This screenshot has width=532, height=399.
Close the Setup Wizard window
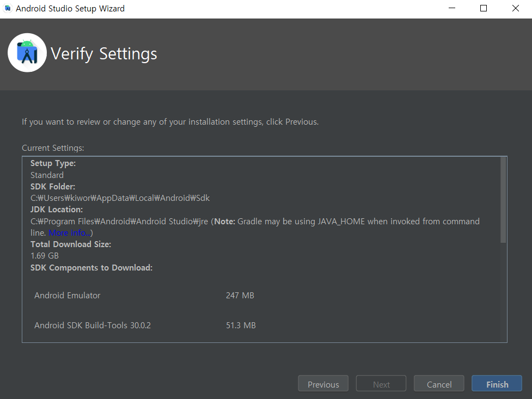(x=515, y=9)
